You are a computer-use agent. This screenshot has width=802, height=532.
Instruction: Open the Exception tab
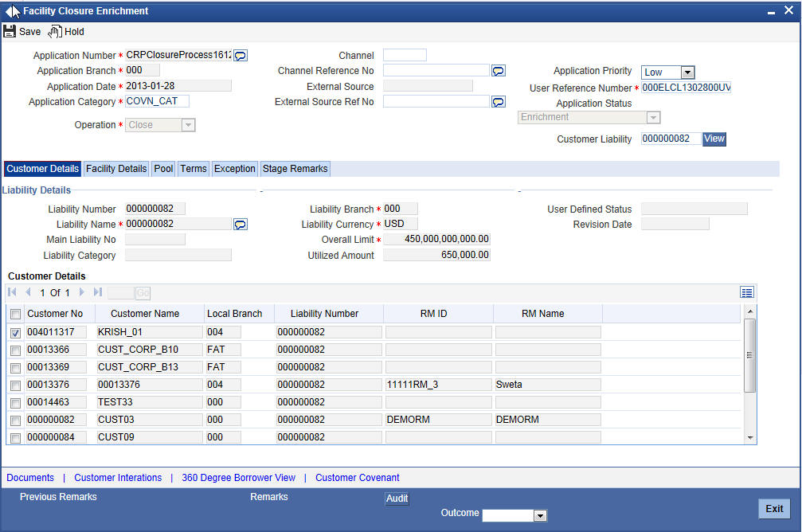tap(235, 169)
